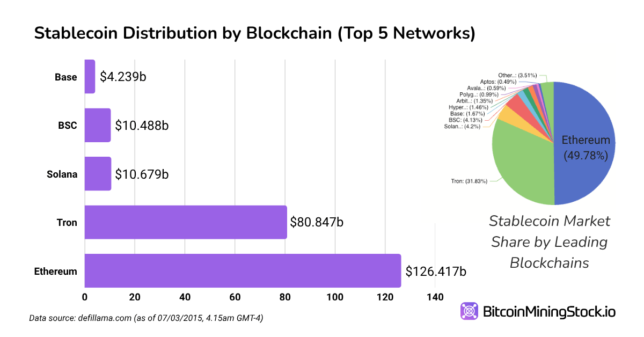Screen dimensions: 644x337
Task: Click the $126.417b value label
Action: tap(436, 271)
